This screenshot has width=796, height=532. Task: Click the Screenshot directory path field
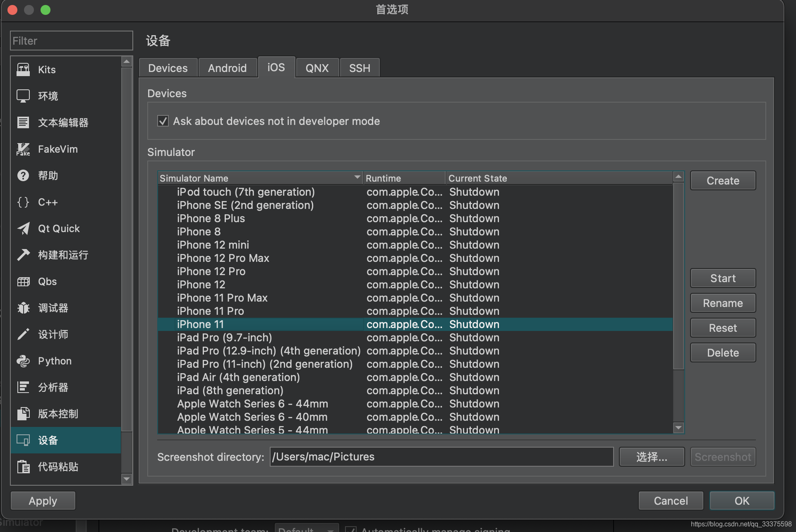point(441,457)
